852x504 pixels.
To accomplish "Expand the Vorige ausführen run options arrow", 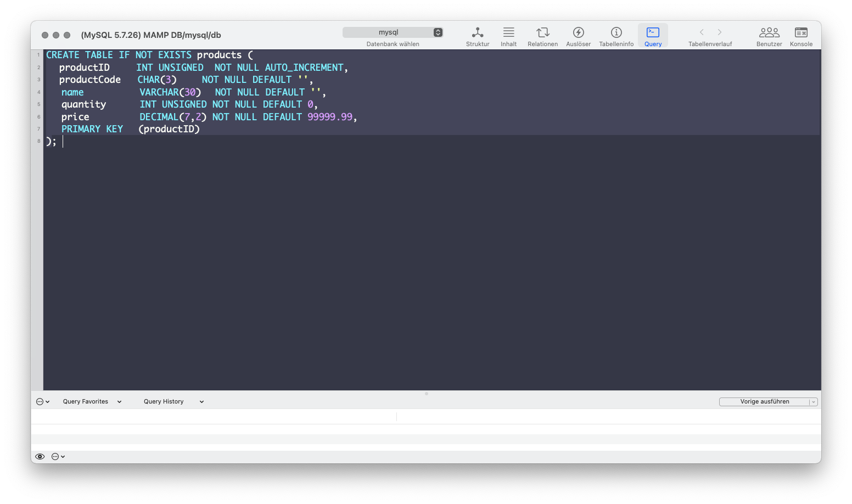I will tap(814, 402).
